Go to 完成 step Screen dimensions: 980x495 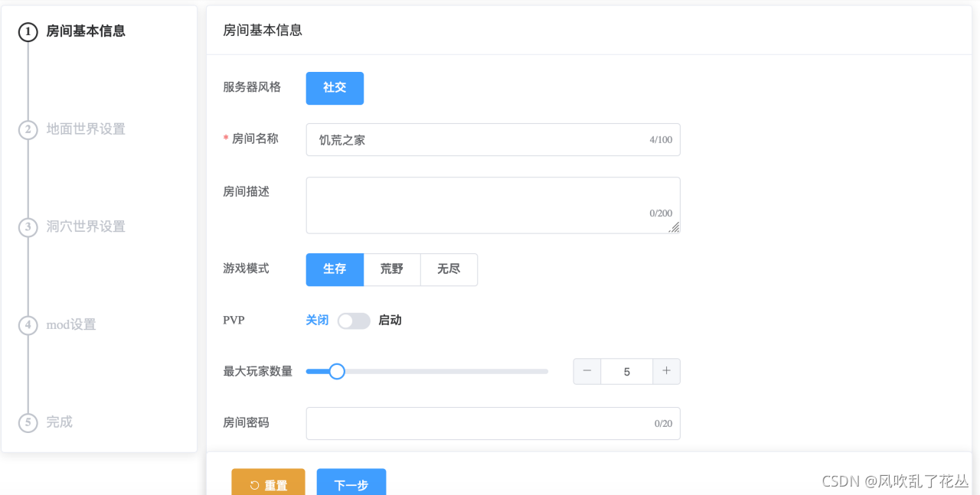60,422
